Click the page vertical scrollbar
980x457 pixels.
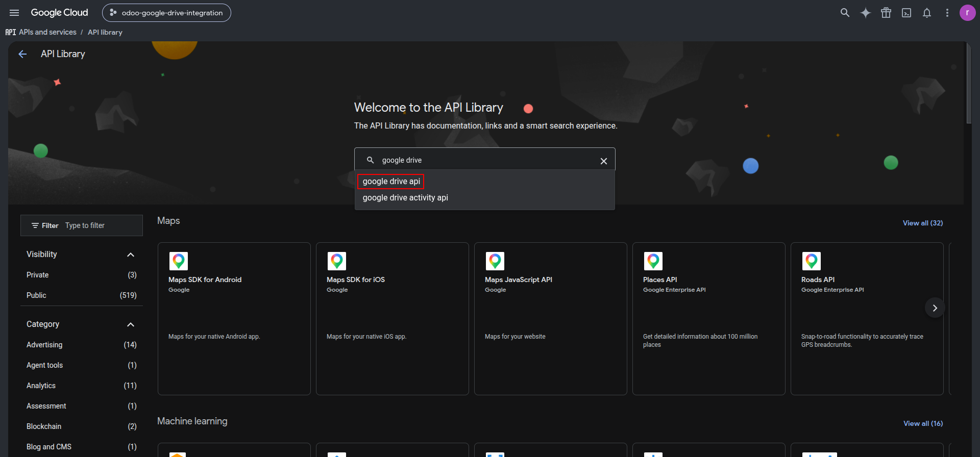(968, 83)
